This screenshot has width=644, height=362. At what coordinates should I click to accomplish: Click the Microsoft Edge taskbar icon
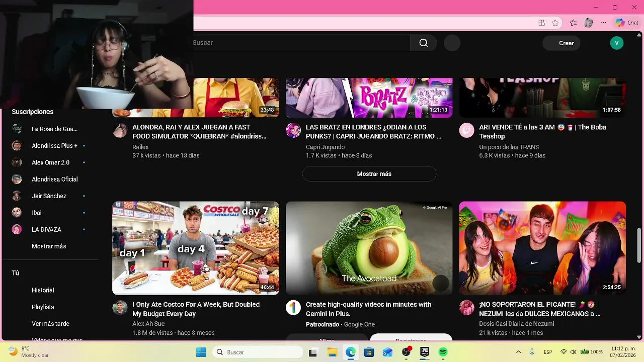(351, 352)
